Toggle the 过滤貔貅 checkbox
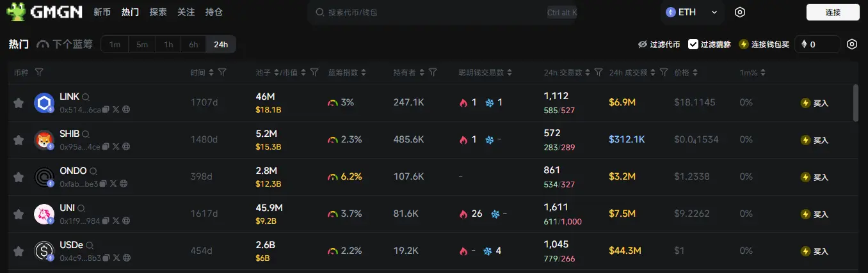 pos(693,44)
